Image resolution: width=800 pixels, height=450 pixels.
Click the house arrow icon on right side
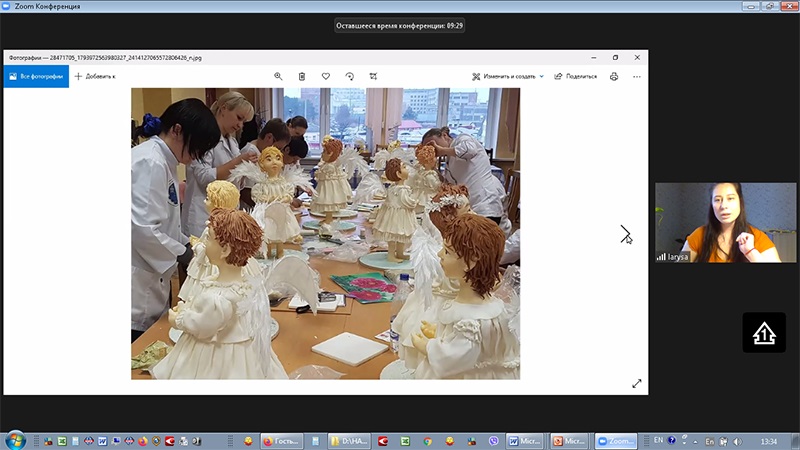point(763,333)
